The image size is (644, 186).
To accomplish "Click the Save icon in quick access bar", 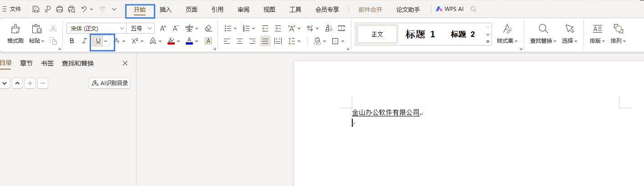I will (x=36, y=9).
